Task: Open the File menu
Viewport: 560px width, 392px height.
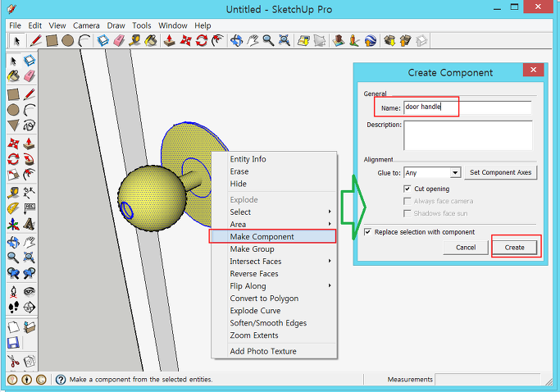Action: pos(15,25)
